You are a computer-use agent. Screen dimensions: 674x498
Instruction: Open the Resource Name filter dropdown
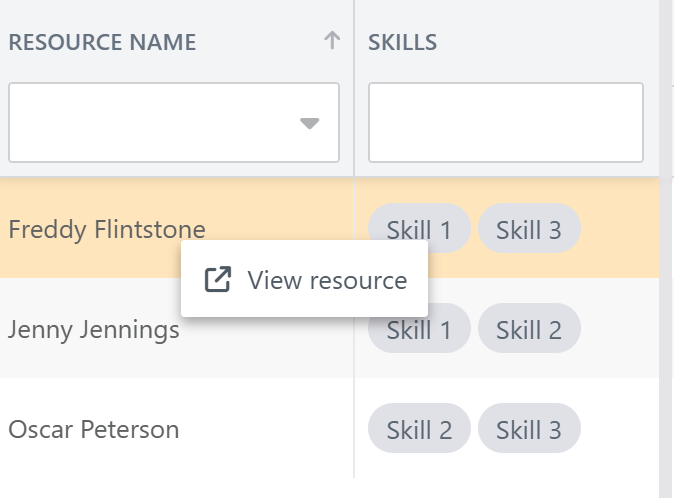pyautogui.click(x=309, y=123)
